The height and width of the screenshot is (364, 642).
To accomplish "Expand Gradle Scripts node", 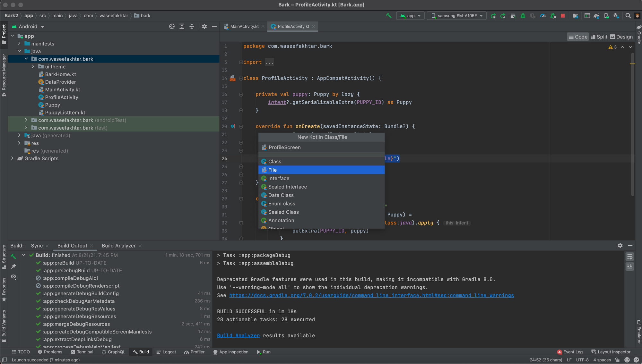I will (13, 158).
